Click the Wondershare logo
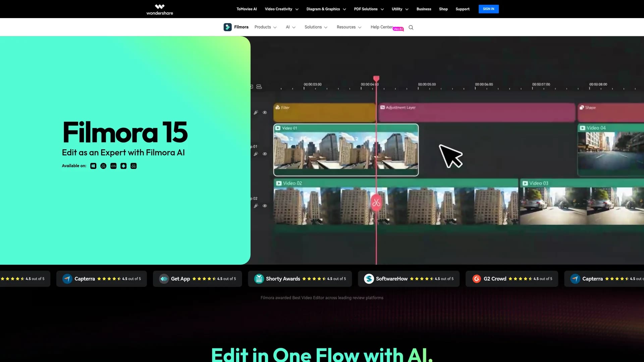 [x=160, y=9]
